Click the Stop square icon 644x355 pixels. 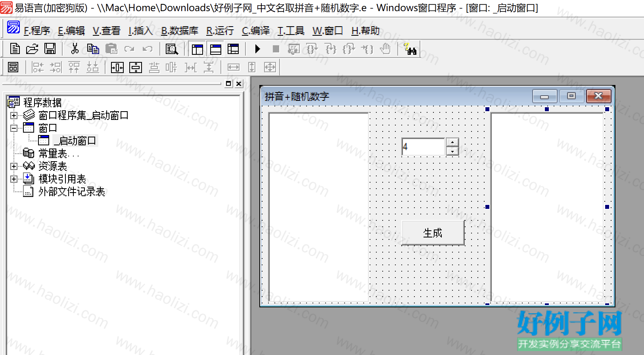[276, 49]
